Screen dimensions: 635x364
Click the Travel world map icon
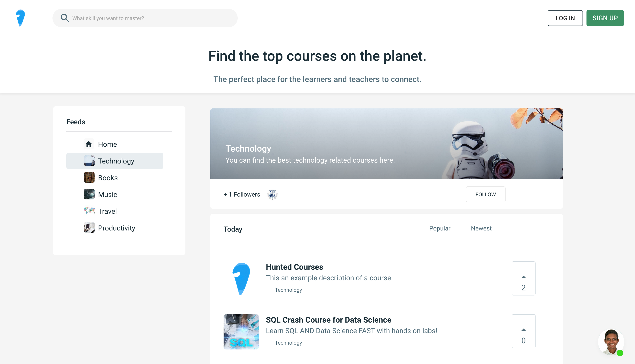[x=89, y=211]
